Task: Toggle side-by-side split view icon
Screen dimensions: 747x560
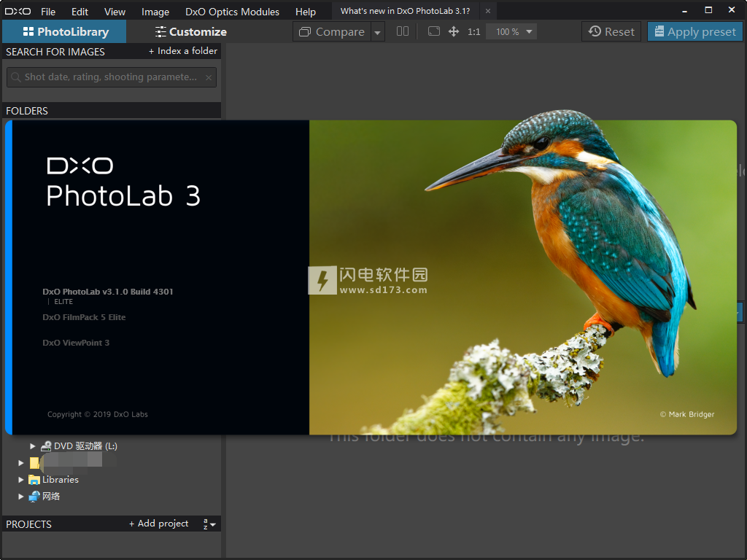Action: coord(403,31)
